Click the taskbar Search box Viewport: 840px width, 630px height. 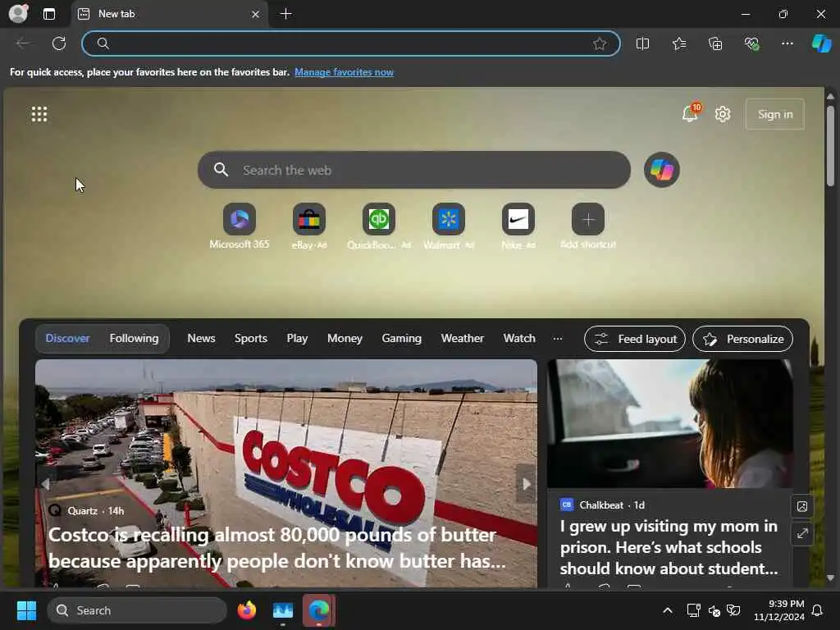137,610
